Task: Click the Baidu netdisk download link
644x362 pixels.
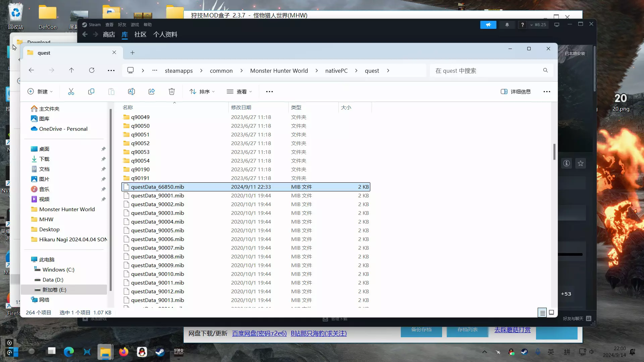Action: pyautogui.click(x=259, y=334)
